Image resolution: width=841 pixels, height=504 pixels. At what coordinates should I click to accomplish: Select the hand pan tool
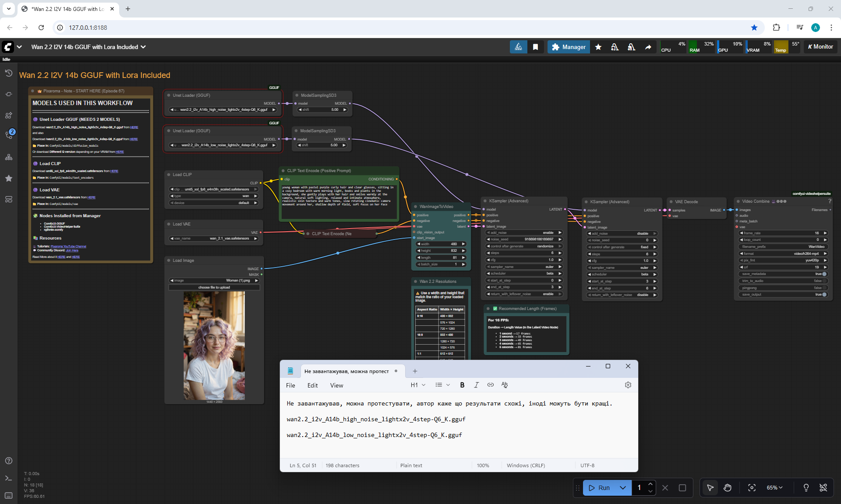coord(727,487)
